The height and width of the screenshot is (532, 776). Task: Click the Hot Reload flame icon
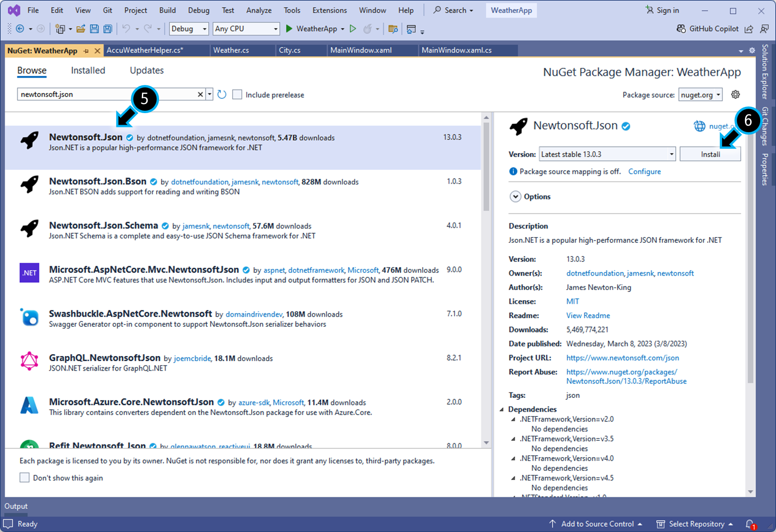click(367, 29)
